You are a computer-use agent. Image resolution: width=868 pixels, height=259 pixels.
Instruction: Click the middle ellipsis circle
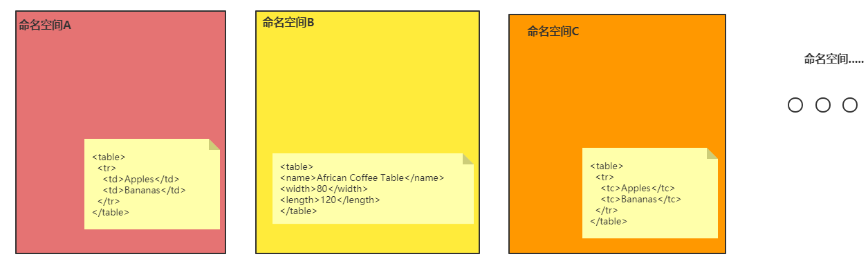coord(822,105)
